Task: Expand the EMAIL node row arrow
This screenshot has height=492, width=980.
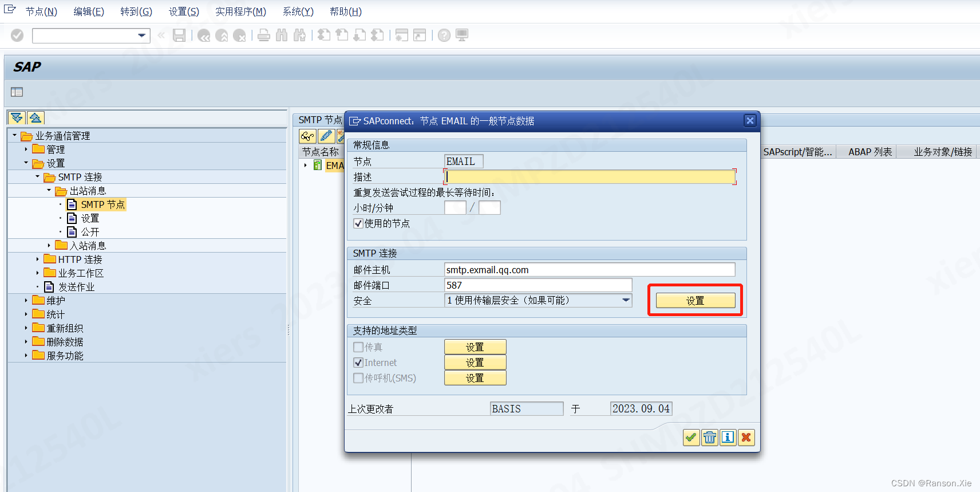Action: pos(305,165)
